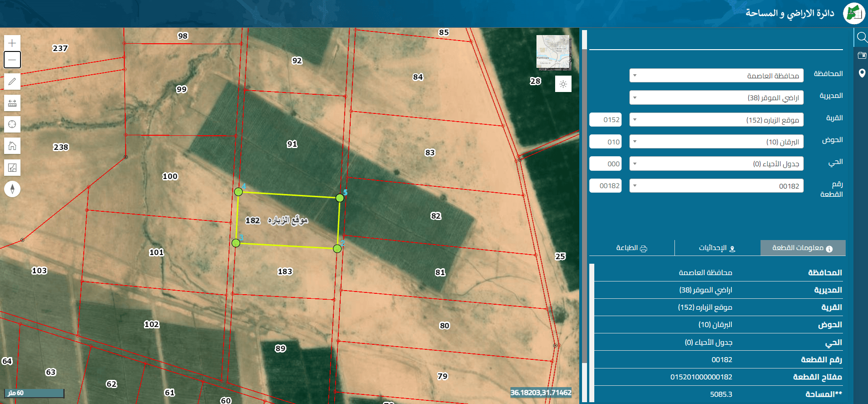Switch to the الإحداثيات coordinates tab

pos(717,248)
